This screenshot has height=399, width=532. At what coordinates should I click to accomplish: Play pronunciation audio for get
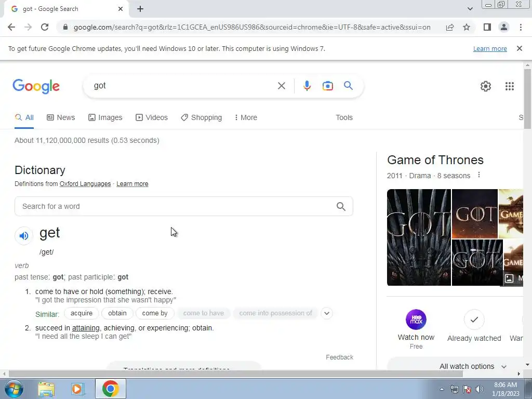(x=24, y=235)
